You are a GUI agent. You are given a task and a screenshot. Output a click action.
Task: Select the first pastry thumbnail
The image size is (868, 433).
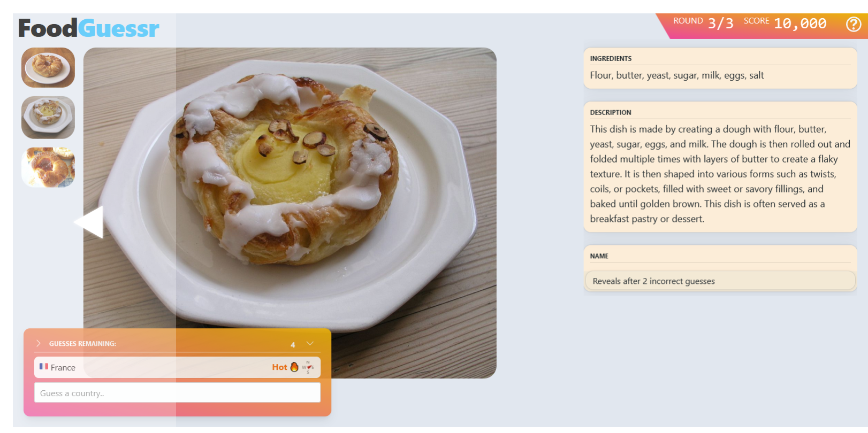[x=48, y=67]
